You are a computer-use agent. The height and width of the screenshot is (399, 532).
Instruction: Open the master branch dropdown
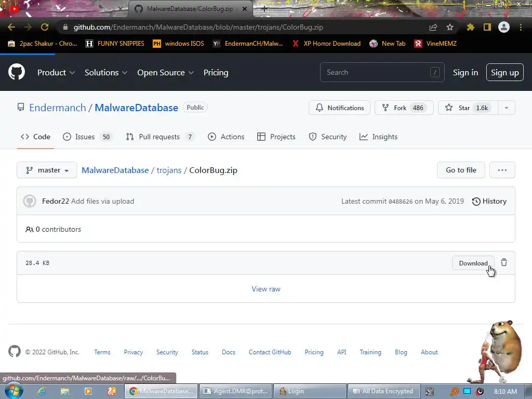click(x=47, y=170)
